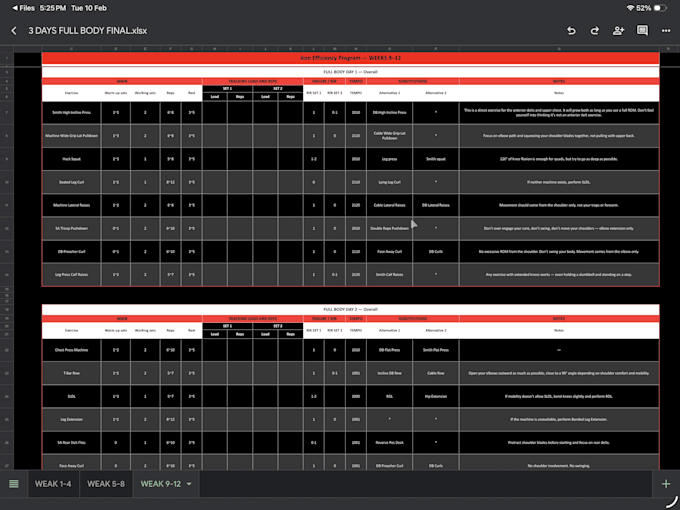This screenshot has height=510, width=680.
Task: Select the Machine Lateral Raises cell
Action: click(x=72, y=205)
